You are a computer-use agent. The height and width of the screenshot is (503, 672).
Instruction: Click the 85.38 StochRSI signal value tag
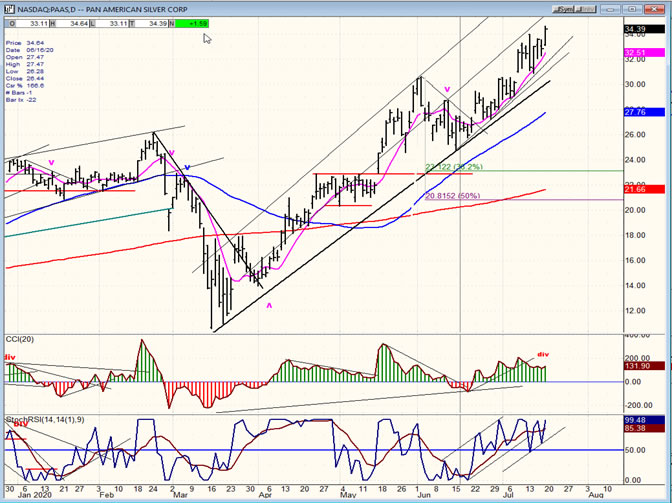[x=645, y=428]
